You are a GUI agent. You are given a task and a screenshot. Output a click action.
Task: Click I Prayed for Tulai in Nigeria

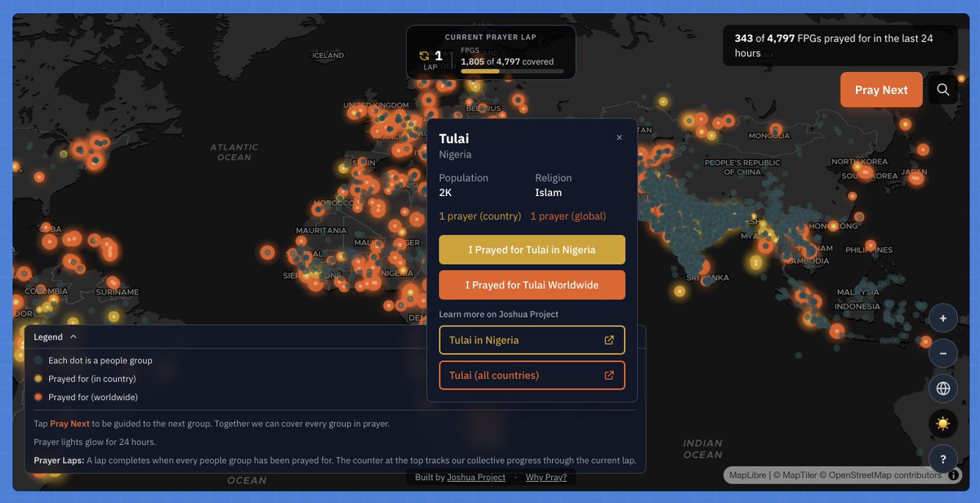point(532,250)
